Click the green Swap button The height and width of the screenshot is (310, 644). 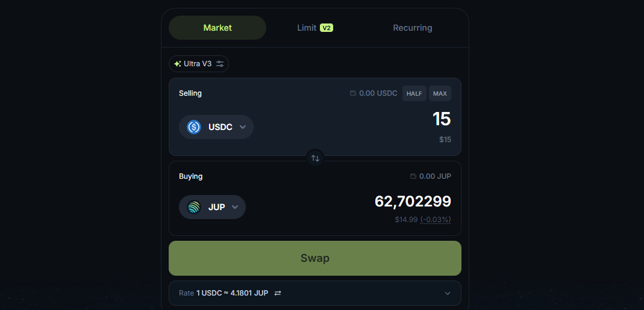click(315, 258)
